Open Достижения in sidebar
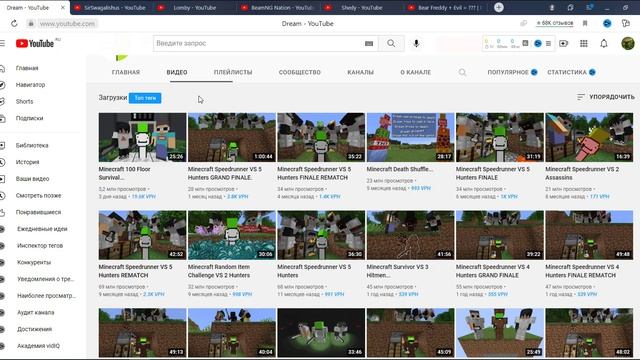Screen dimensions: 640x360 [34, 329]
